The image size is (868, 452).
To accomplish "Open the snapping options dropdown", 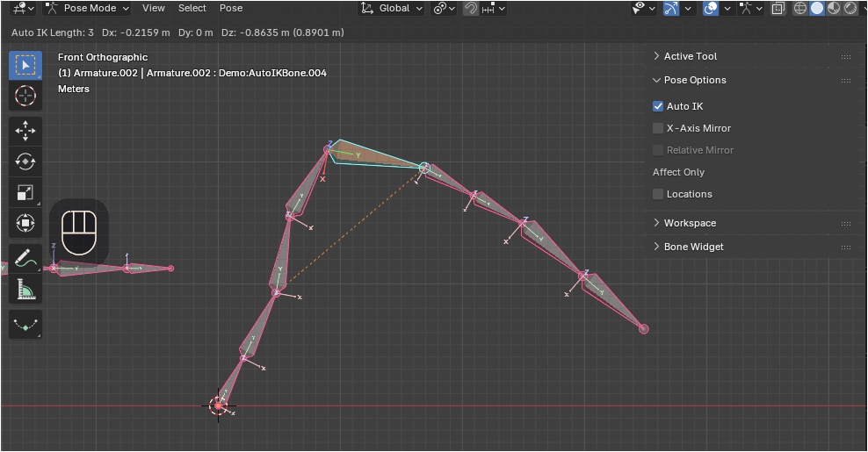I will 495,8.
